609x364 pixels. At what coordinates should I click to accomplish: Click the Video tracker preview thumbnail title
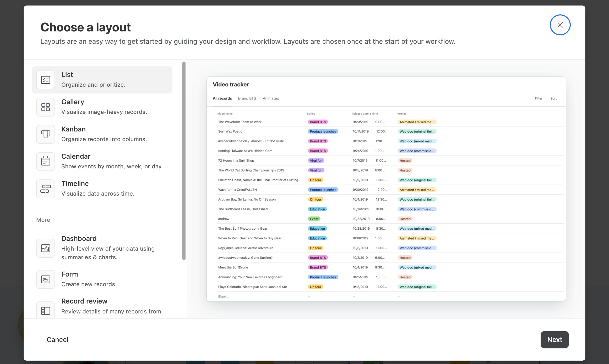(x=231, y=85)
